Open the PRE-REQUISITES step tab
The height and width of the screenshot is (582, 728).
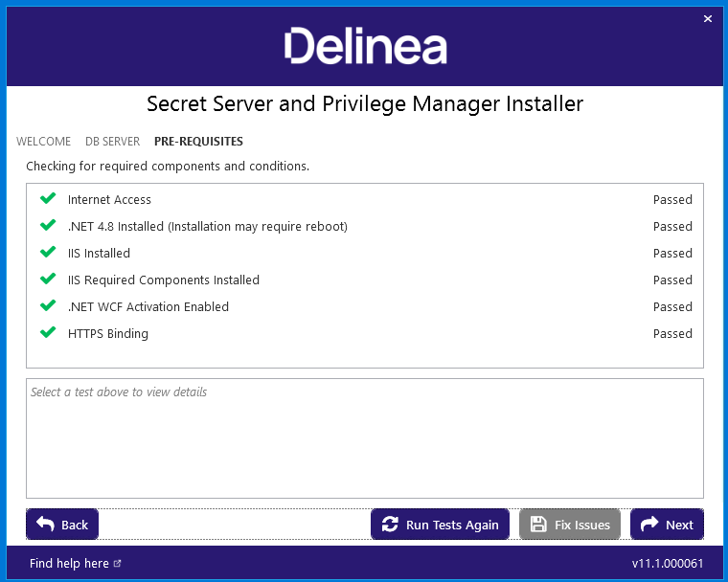pos(198,141)
